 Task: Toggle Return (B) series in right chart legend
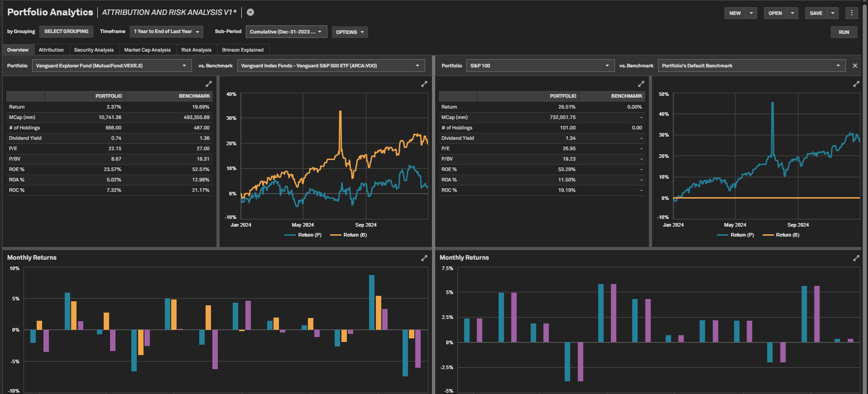pos(781,235)
